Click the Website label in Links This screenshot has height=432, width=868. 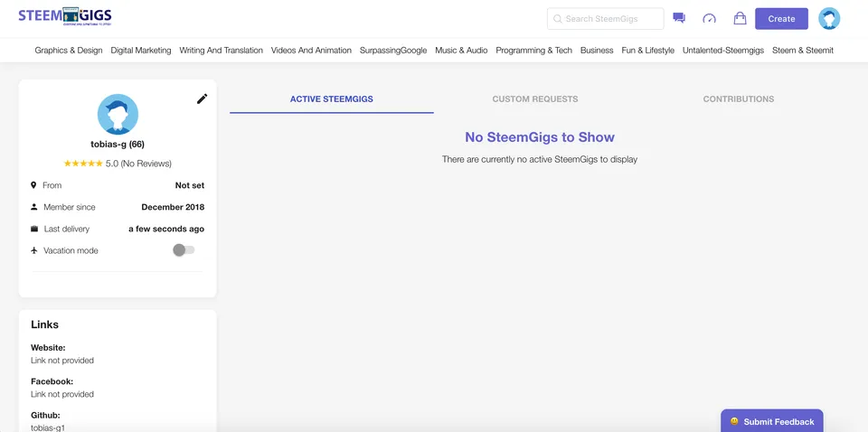[x=48, y=348]
